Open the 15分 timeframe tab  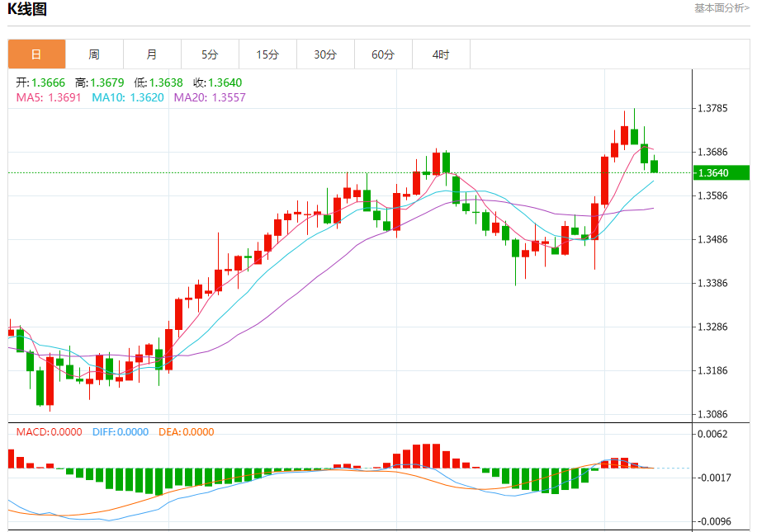click(x=267, y=54)
